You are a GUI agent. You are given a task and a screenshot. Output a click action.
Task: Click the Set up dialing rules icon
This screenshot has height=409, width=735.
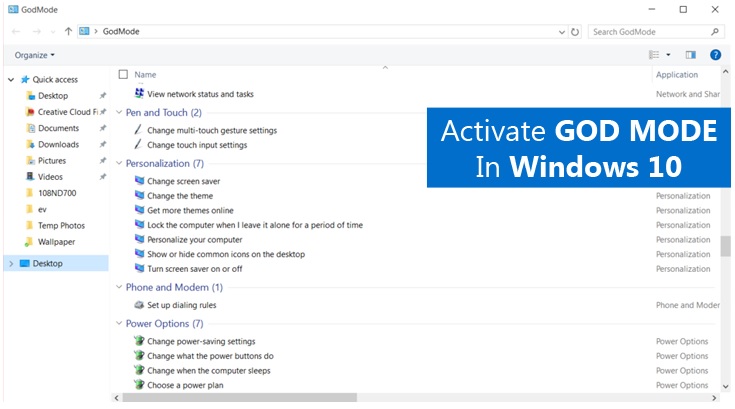(x=139, y=305)
